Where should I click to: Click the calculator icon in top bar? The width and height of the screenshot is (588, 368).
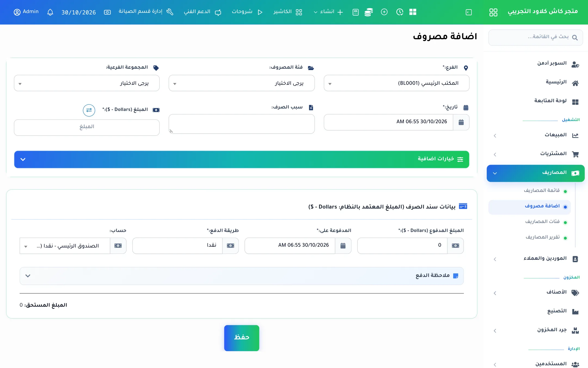pos(356,12)
